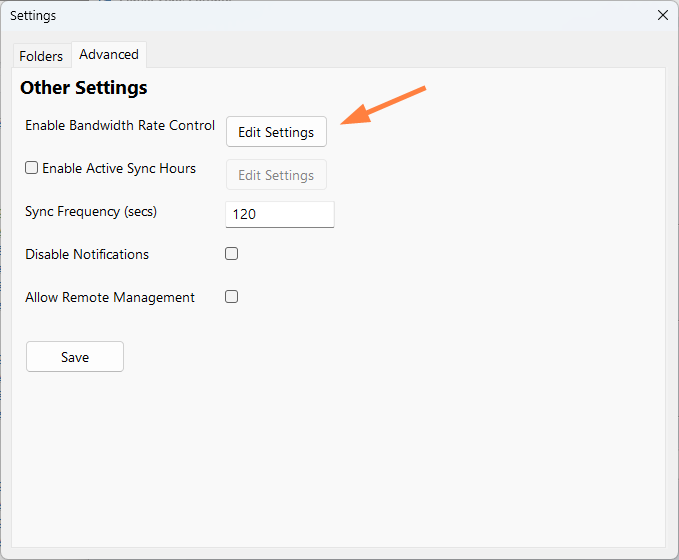This screenshot has width=679, height=560.
Task: Enable the Active Sync Hours checkbox
Action: (x=32, y=169)
